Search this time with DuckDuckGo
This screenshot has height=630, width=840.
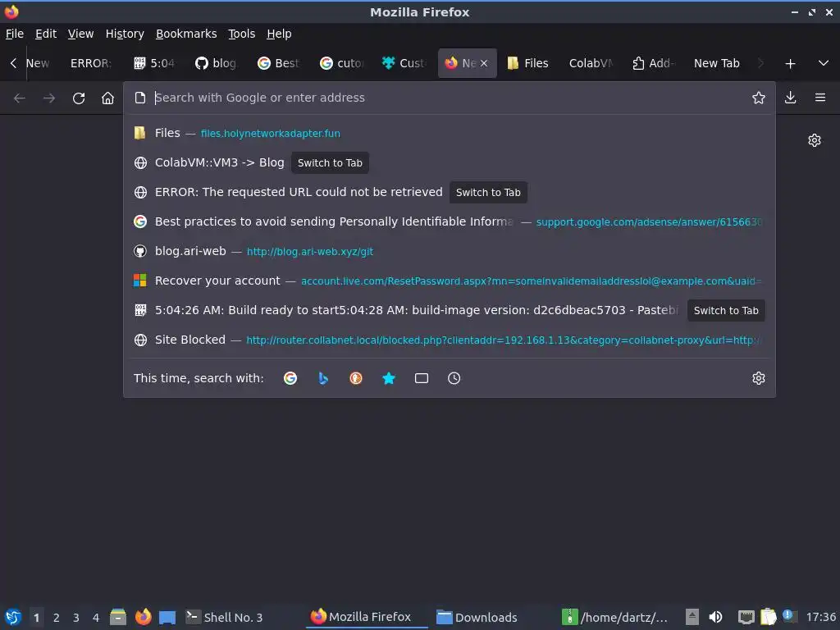[x=356, y=378]
